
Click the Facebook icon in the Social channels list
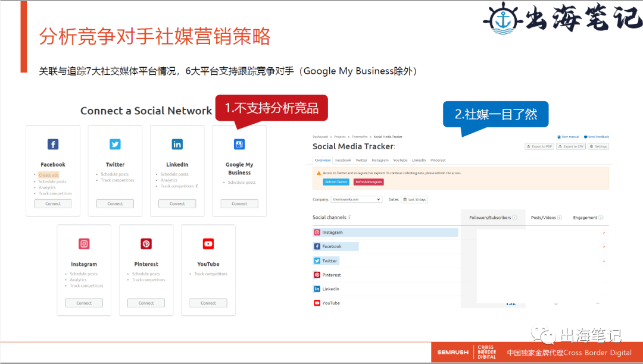317,246
